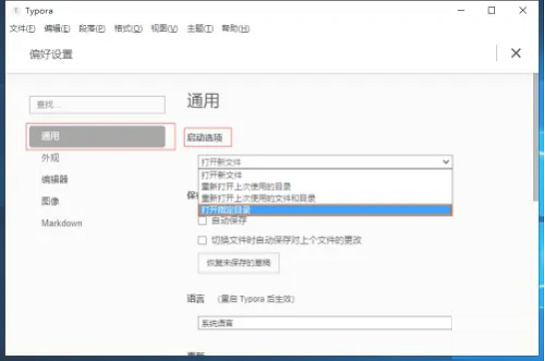Open the 格式(O) menu

tap(128, 28)
